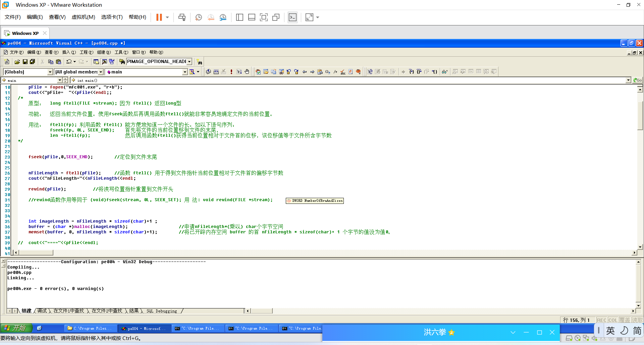
Task: Switch to the SQL Debugging output tab
Action: click(x=162, y=311)
